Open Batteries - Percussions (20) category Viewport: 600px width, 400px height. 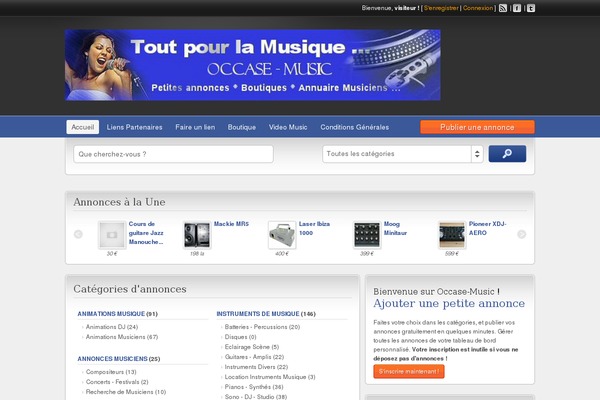point(262,327)
